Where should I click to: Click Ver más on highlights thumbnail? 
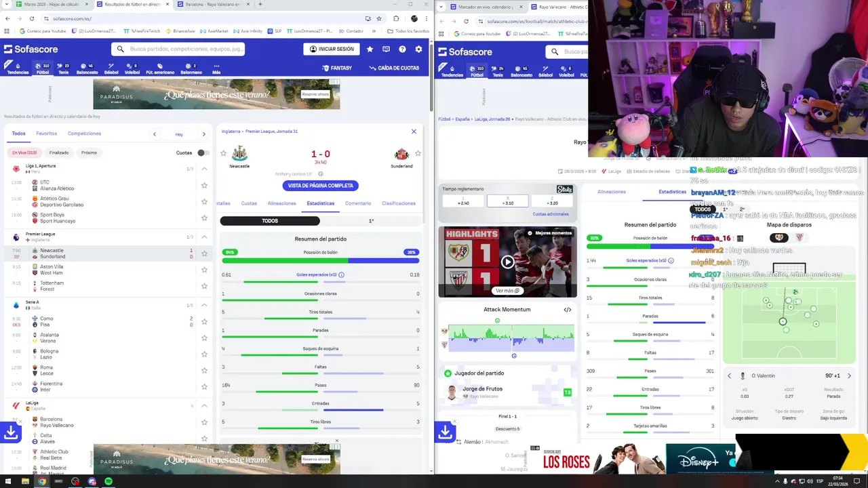[x=507, y=291]
